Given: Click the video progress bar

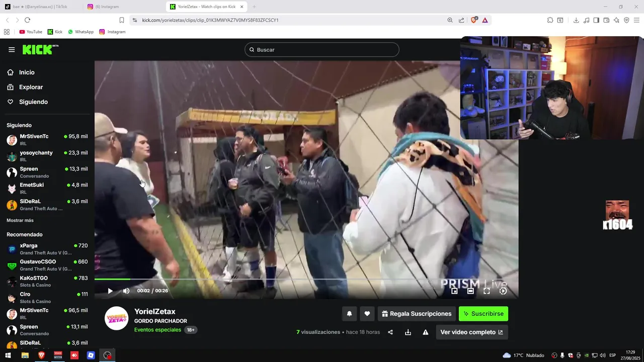Looking at the screenshot, I should [x=306, y=279].
